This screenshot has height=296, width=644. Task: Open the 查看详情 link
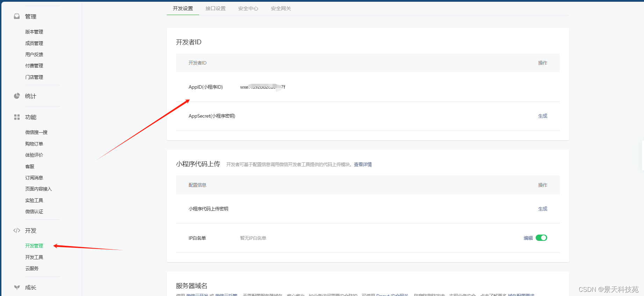tap(363, 164)
